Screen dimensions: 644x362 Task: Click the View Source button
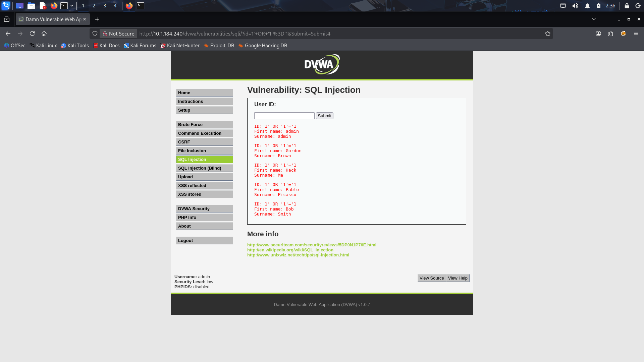click(432, 278)
